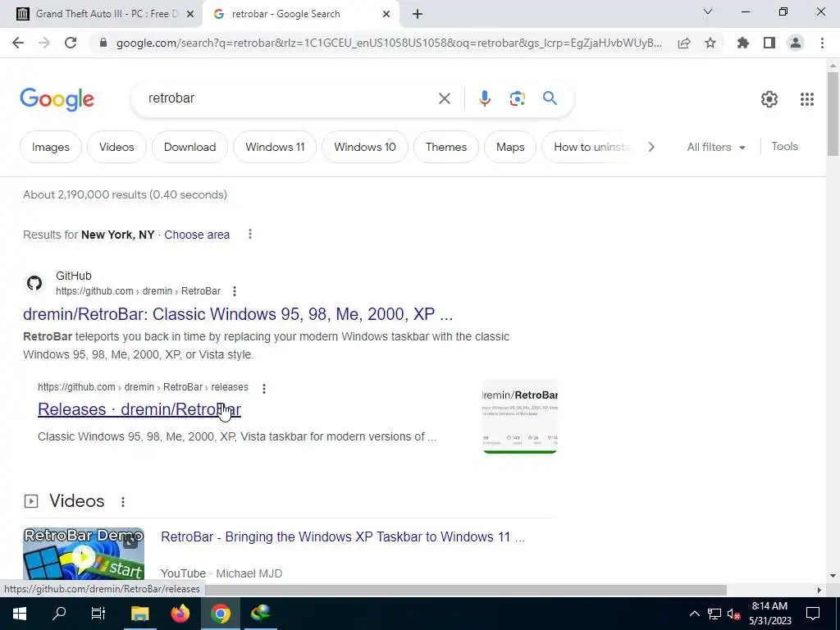Viewport: 840px width, 630px height.
Task: Open Windows Start menu
Action: point(20,614)
